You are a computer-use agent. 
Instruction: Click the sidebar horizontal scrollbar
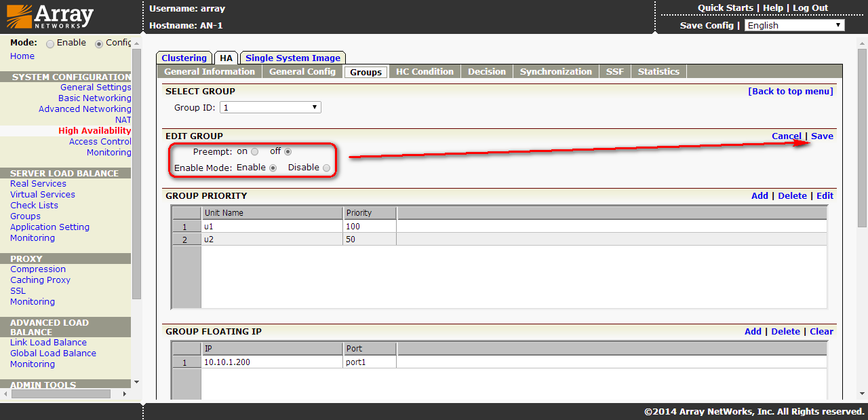pos(60,394)
